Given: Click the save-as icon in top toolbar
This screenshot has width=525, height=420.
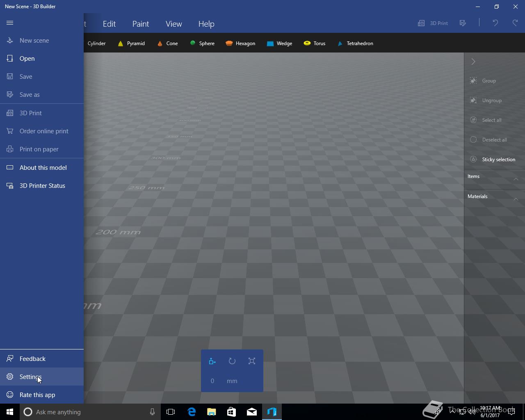Looking at the screenshot, I should click(463, 23).
